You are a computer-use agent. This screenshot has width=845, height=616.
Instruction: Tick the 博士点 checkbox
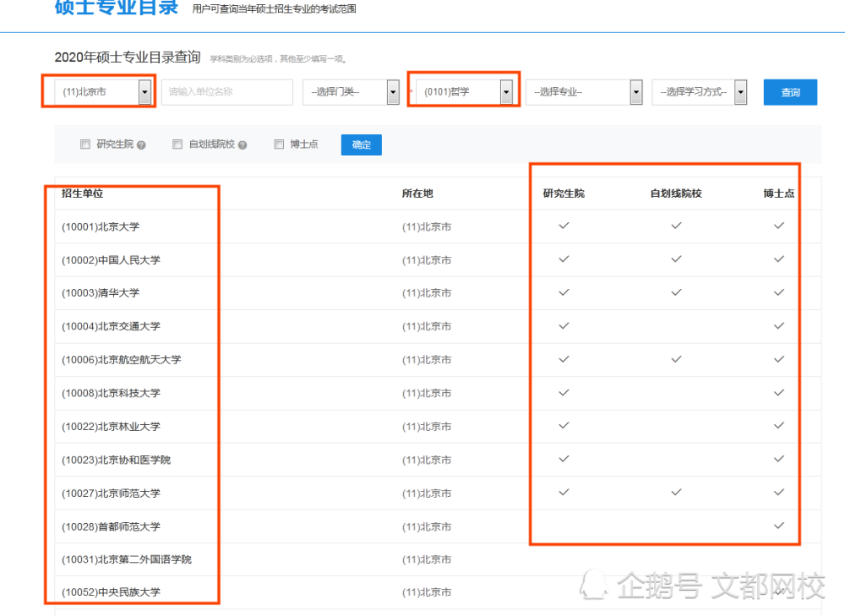click(x=279, y=144)
